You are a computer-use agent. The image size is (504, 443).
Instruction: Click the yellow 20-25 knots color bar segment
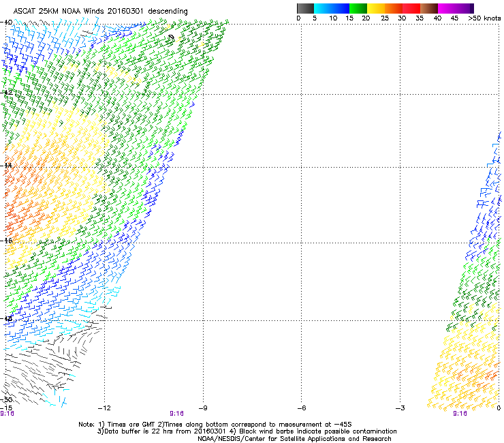click(376, 8)
